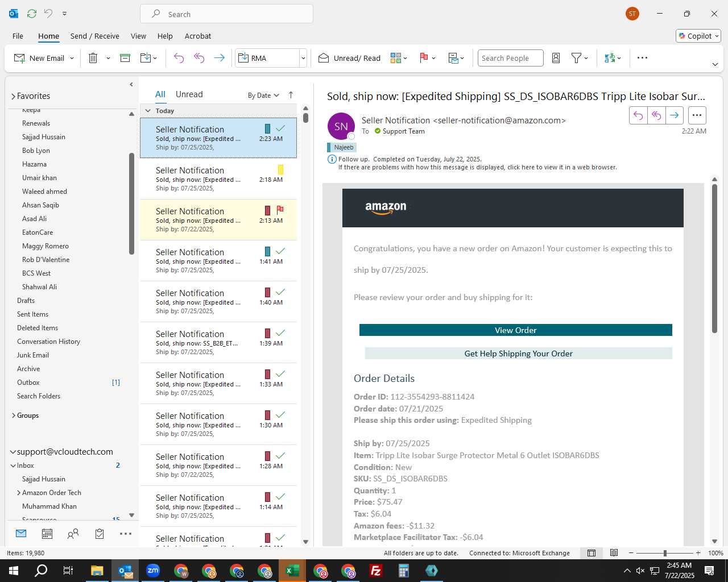The width and height of the screenshot is (728, 582).
Task: Click the Follow Up flag icon in ribbon
Action: [x=424, y=58]
